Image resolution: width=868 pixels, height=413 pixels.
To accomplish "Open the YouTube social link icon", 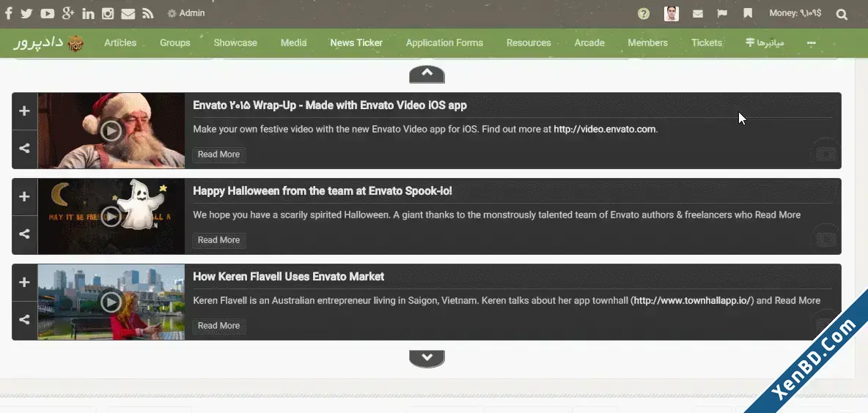I will (48, 14).
